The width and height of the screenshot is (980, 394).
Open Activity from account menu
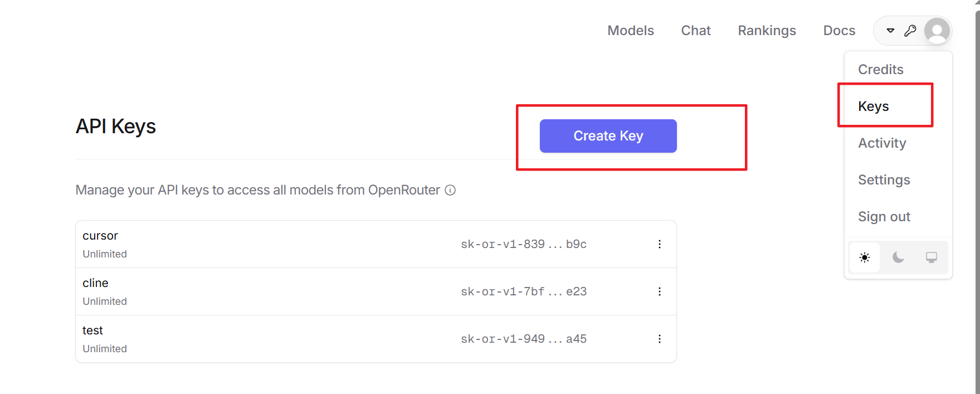[x=882, y=143]
